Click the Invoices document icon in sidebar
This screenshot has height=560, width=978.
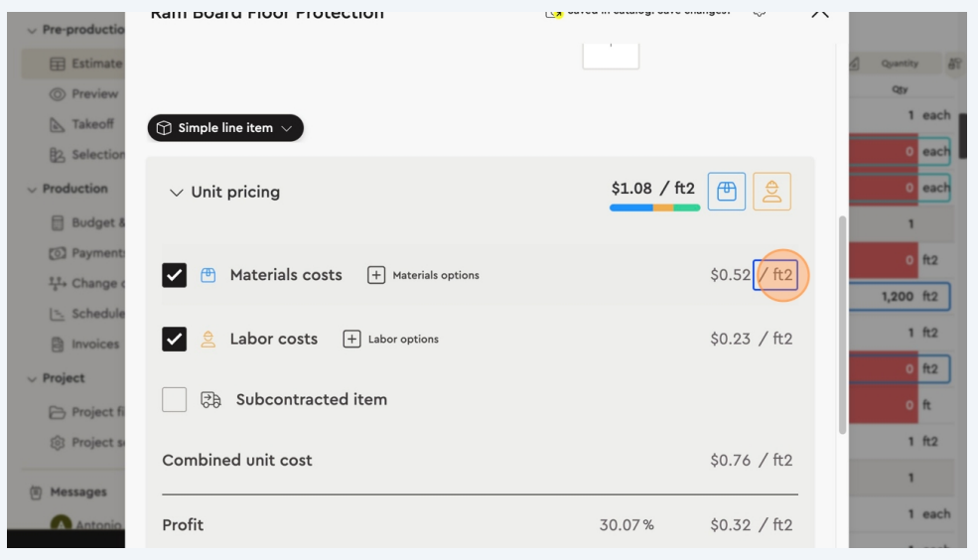58,345
